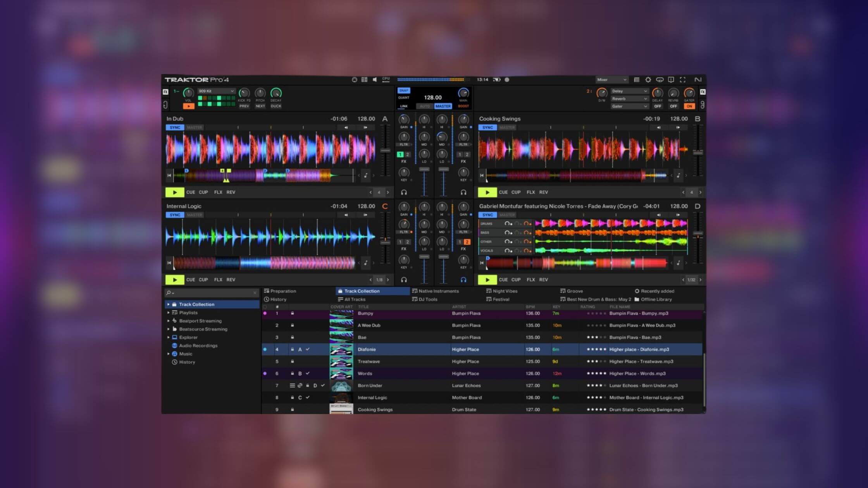The image size is (868, 488).
Task: Click the speaker icon in header
Action: point(375,80)
